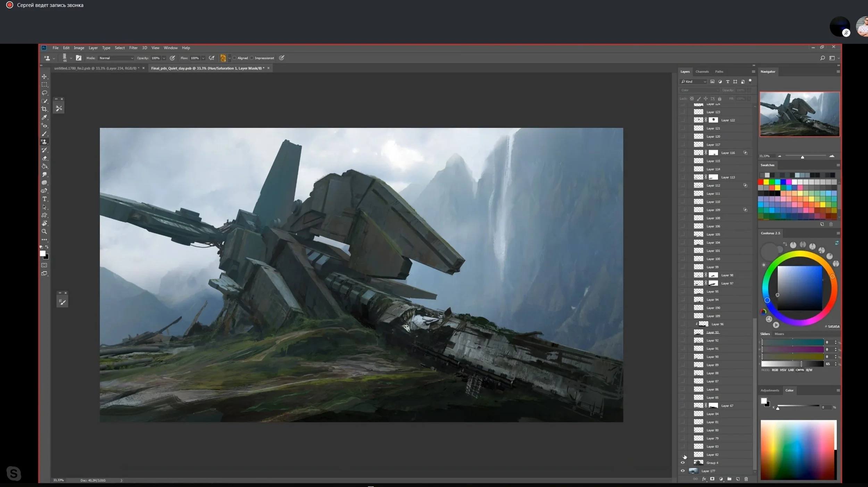Delete layer with trash icon
Image resolution: width=868 pixels, height=487 pixels.
pos(746,479)
